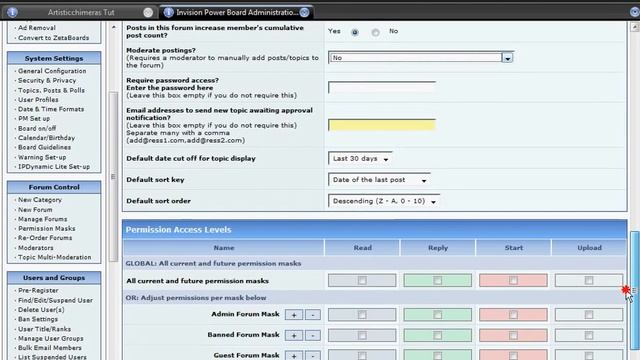This screenshot has width=640, height=360.
Task: Open Board Guidelines link
Action: [44, 147]
